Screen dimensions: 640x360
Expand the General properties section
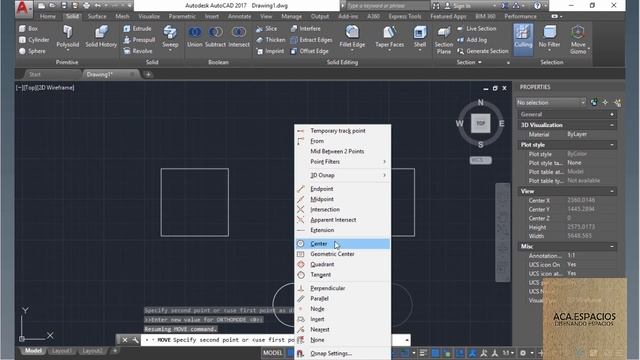611,114
